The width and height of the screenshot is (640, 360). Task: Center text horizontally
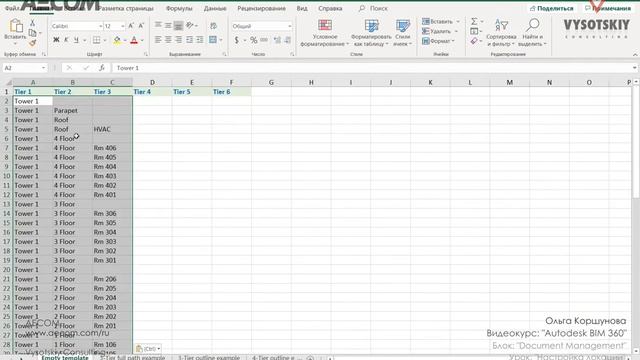[168, 40]
